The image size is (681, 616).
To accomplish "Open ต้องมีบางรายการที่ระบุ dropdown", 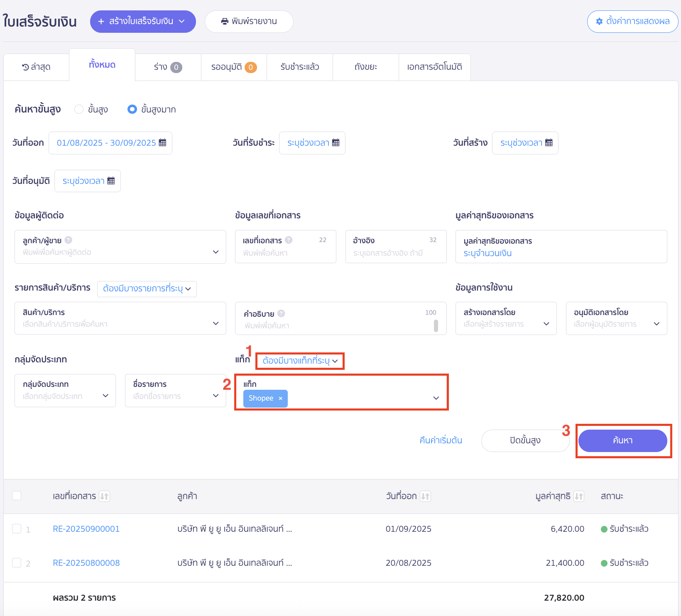I will click(147, 289).
